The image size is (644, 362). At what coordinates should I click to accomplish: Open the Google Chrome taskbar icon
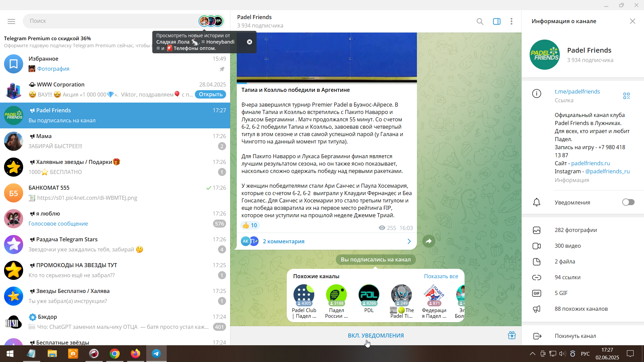click(115, 354)
